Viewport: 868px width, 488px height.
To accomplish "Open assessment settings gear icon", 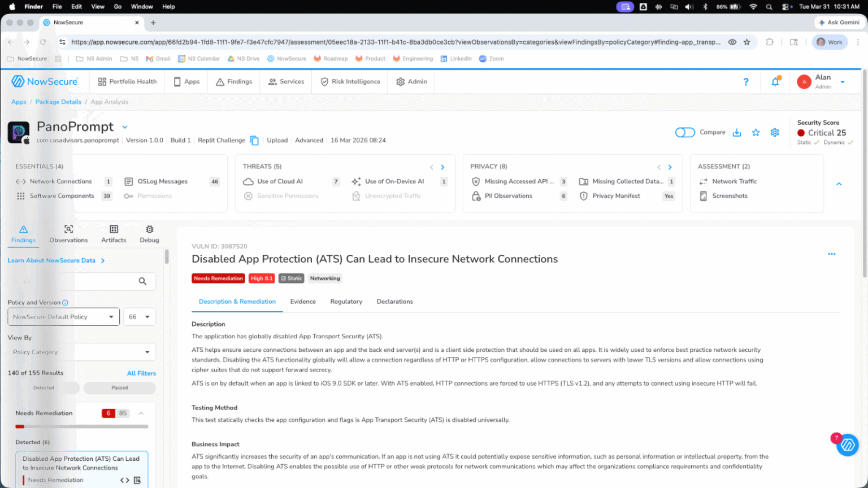I will [x=775, y=132].
